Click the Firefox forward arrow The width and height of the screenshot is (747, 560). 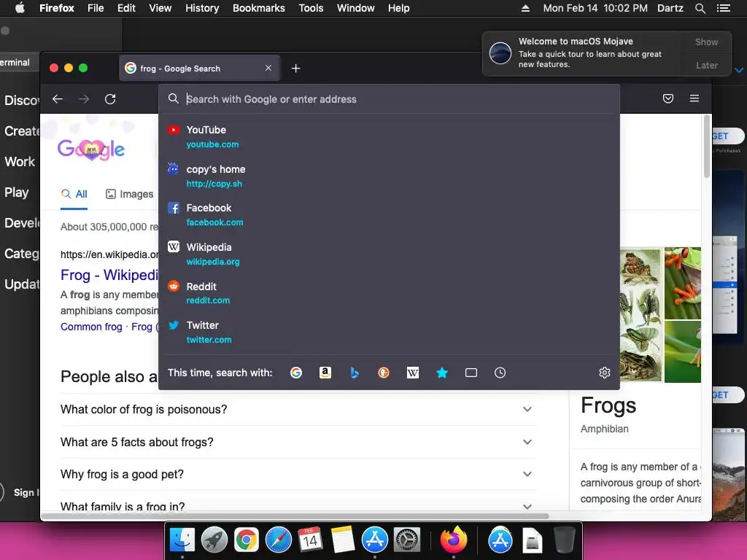coord(84,99)
